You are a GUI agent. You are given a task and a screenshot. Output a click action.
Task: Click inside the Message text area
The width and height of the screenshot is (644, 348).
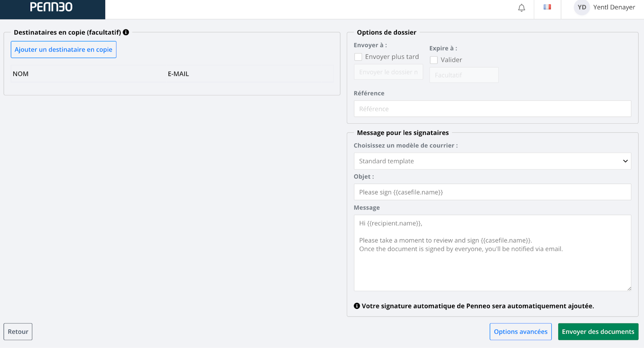pos(492,253)
